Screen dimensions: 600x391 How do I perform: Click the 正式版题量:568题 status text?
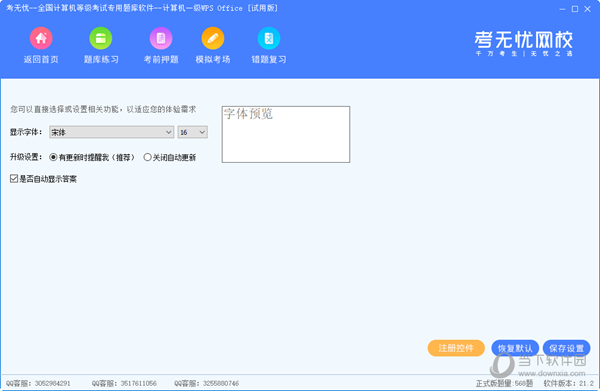[x=504, y=383]
